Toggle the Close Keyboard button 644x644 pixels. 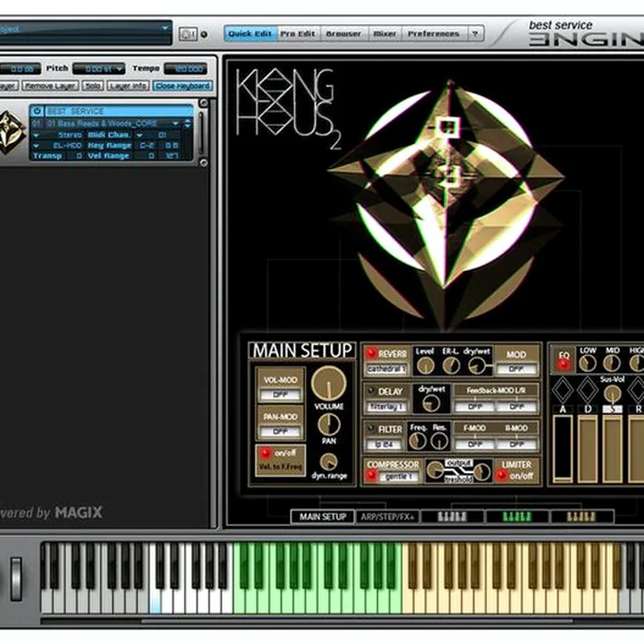point(182,86)
